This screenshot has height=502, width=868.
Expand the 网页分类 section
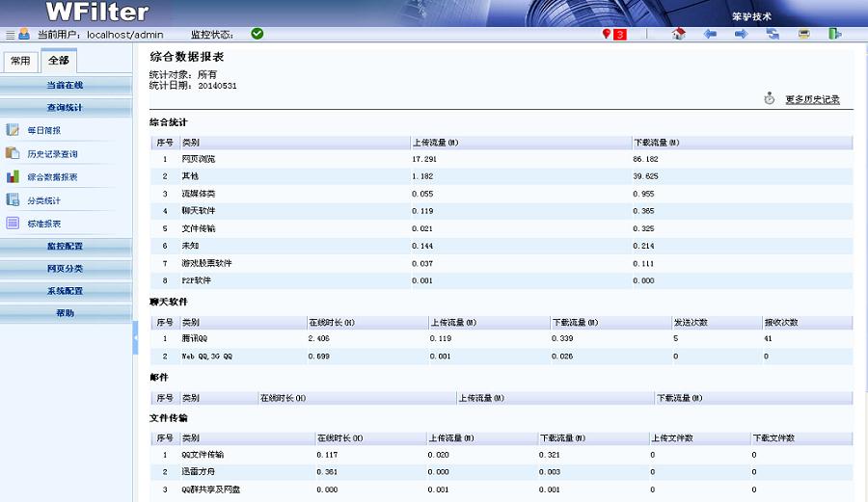coord(66,268)
